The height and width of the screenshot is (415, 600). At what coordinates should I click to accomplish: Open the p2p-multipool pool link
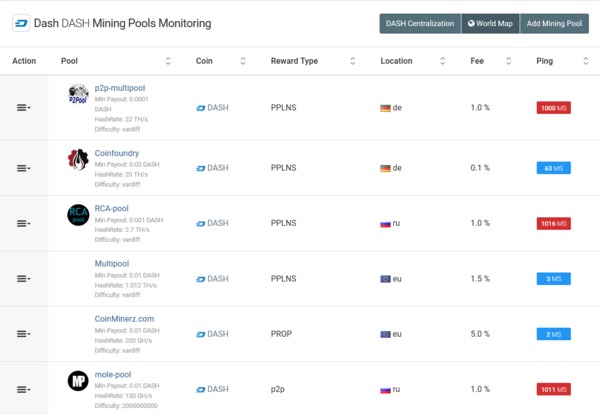click(120, 88)
